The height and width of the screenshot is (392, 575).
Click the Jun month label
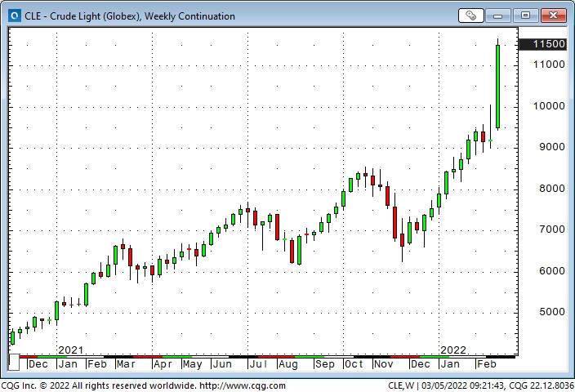point(222,364)
